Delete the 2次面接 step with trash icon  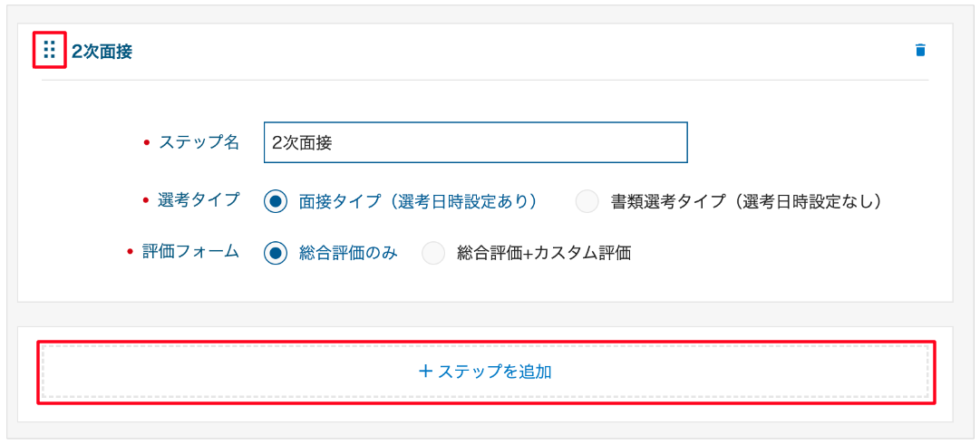[920, 51]
